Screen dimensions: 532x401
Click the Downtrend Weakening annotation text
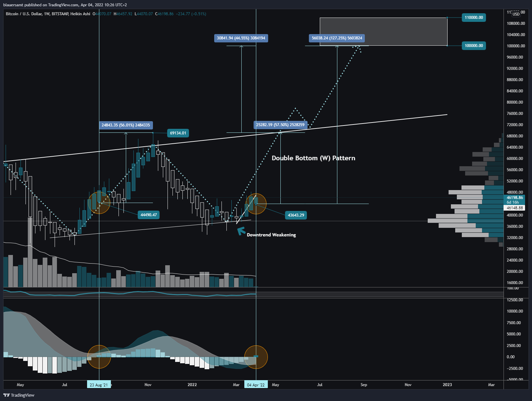pos(271,235)
